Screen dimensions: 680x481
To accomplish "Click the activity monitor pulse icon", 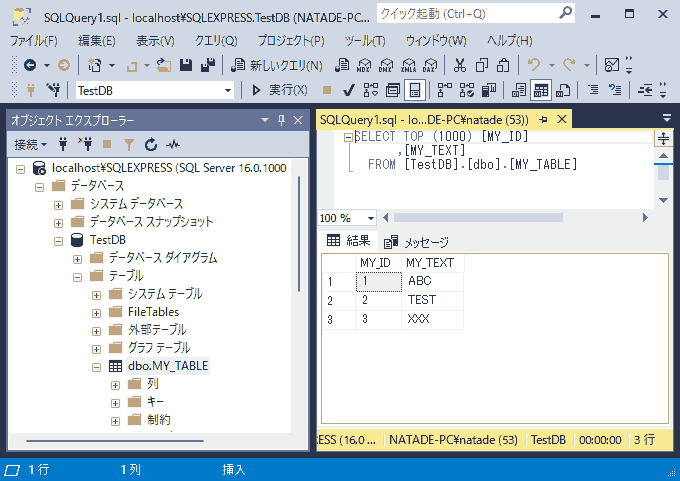I will tap(173, 144).
